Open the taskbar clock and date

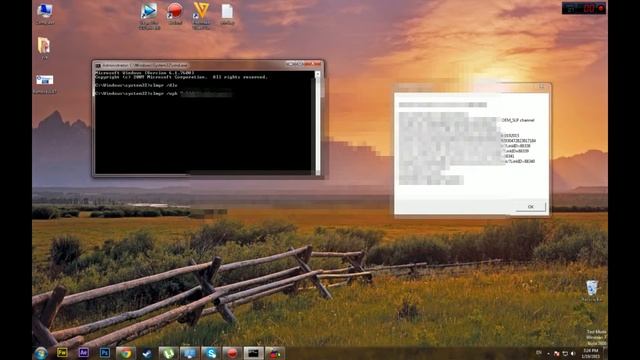point(590,353)
